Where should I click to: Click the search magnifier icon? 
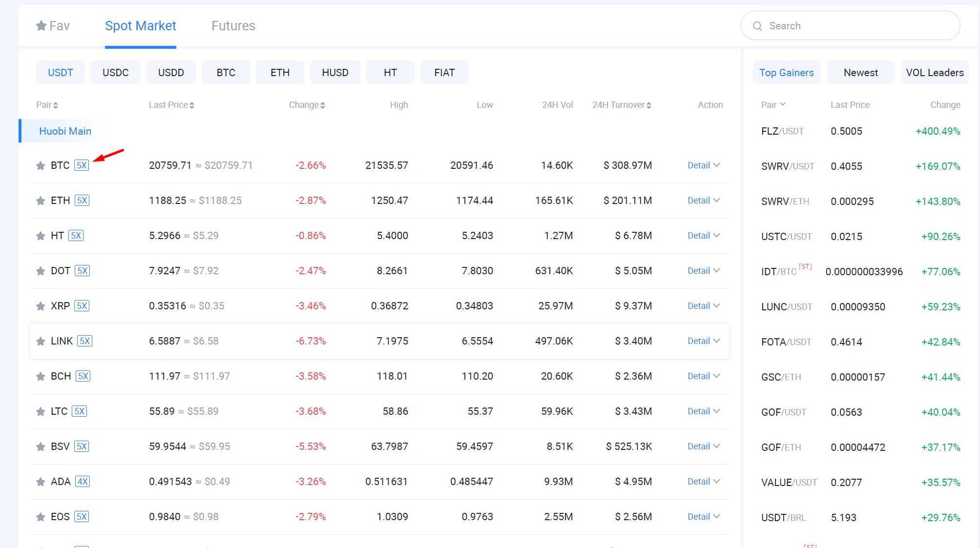tap(758, 25)
